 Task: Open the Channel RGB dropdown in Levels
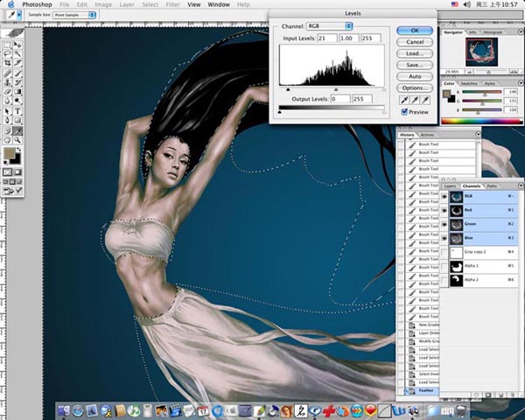pyautogui.click(x=330, y=26)
